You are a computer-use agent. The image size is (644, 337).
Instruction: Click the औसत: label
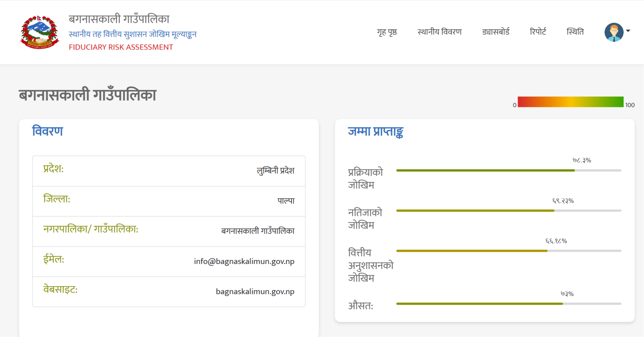point(361,306)
